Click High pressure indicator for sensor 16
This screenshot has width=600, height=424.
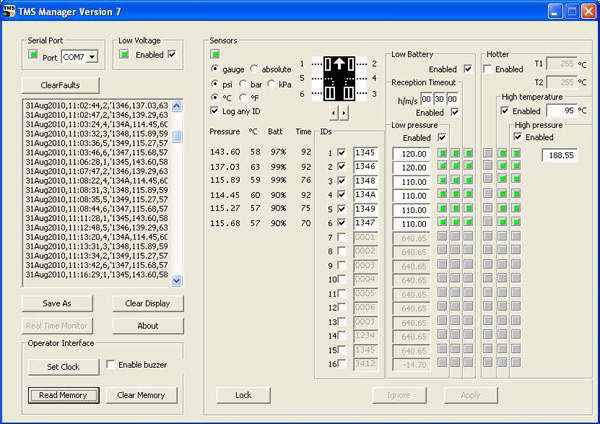(516, 362)
